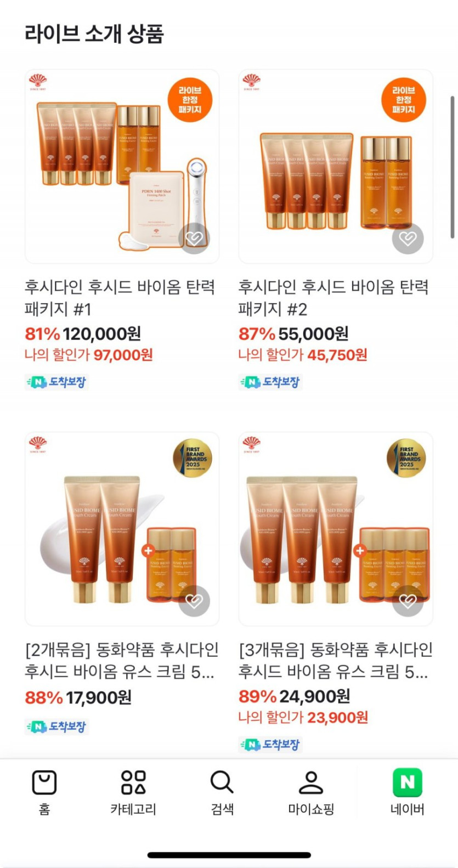Open the [2개묶음] 유스 크림 product title
The image size is (458, 868).
click(x=122, y=661)
